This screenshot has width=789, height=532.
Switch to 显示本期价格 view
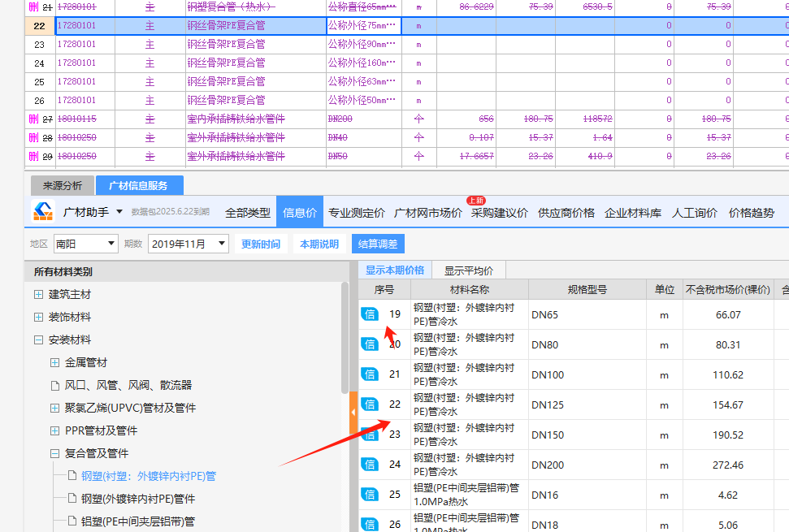pyautogui.click(x=395, y=270)
